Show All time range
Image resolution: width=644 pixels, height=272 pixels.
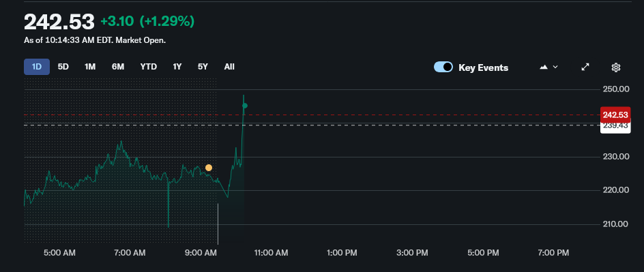[x=229, y=66]
